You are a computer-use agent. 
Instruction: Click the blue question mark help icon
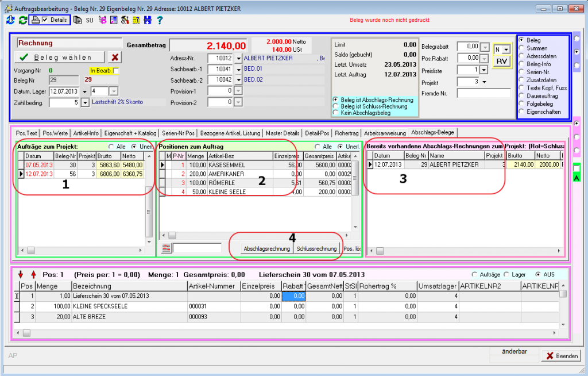[x=160, y=20]
